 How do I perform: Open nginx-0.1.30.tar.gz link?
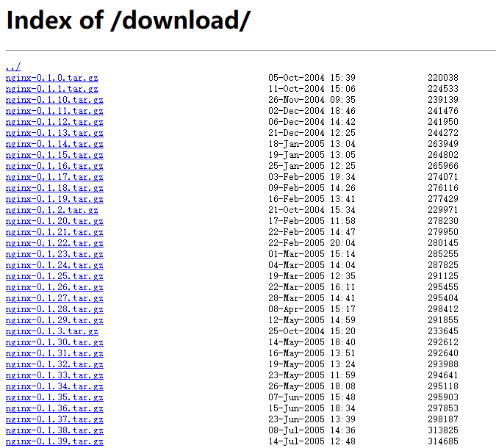[54, 342]
